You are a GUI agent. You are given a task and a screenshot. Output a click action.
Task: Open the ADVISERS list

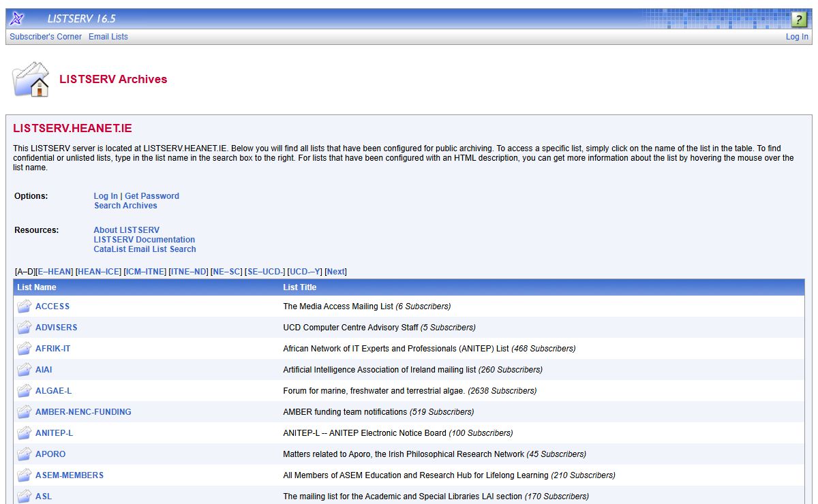(x=57, y=328)
